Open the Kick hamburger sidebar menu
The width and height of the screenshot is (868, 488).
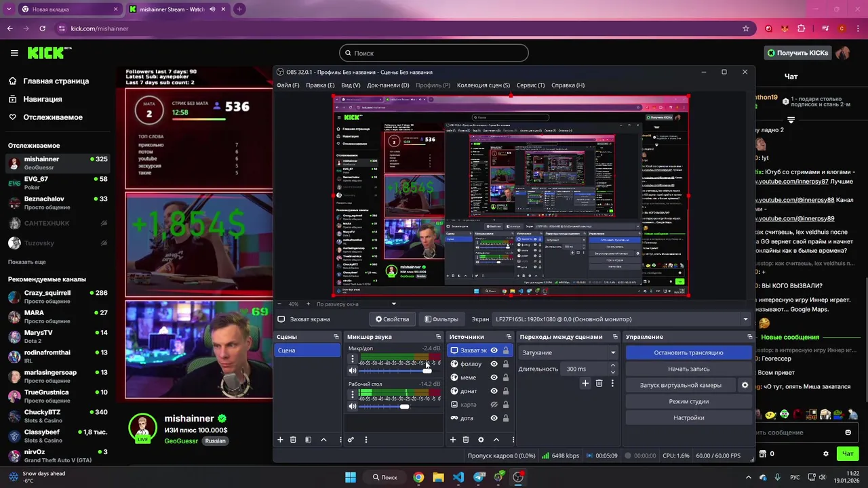[x=14, y=53]
